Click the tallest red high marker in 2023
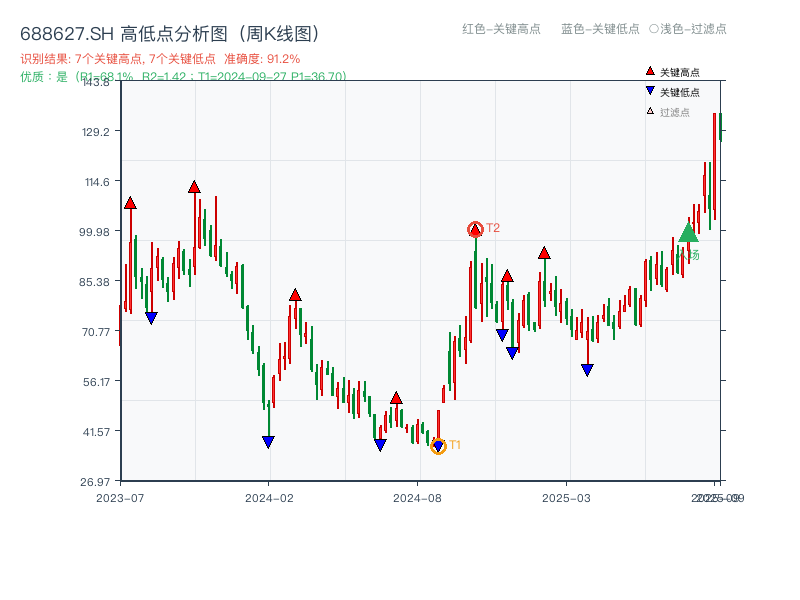This screenshot has height=600, width=800. click(193, 186)
